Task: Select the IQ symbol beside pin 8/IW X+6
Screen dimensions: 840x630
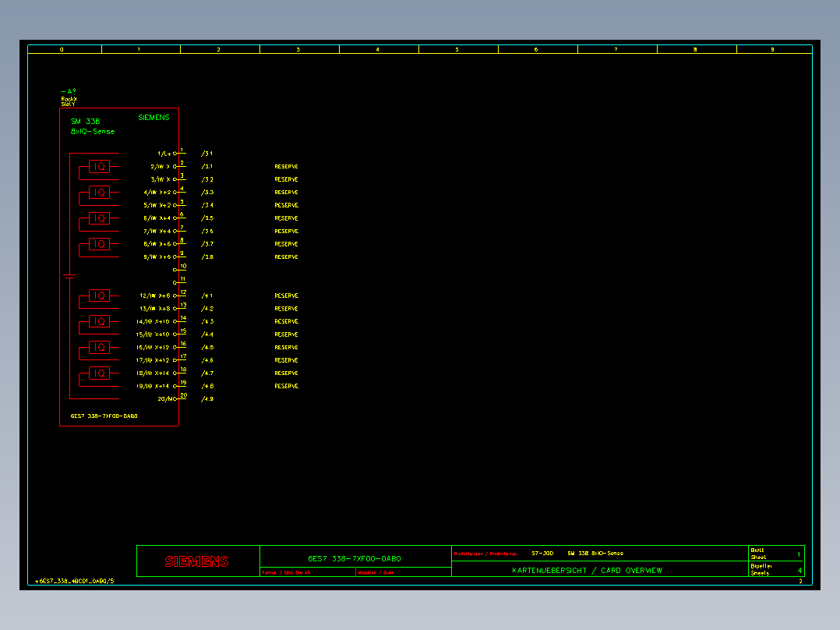Action: click(x=99, y=244)
